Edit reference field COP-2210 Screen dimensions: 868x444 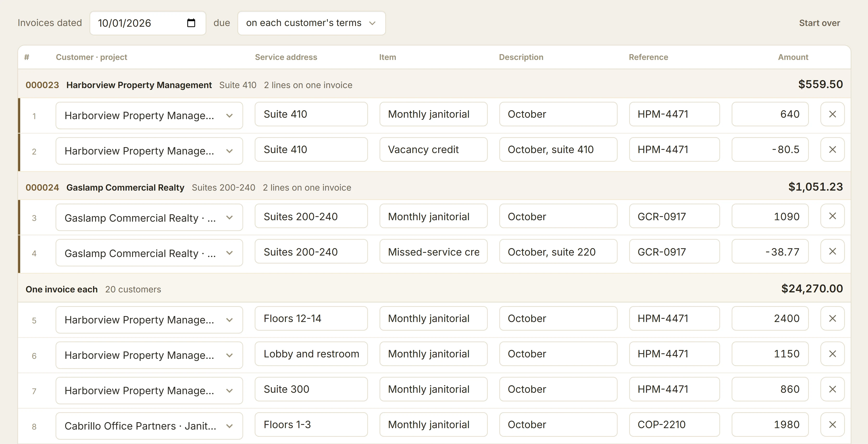click(x=674, y=425)
